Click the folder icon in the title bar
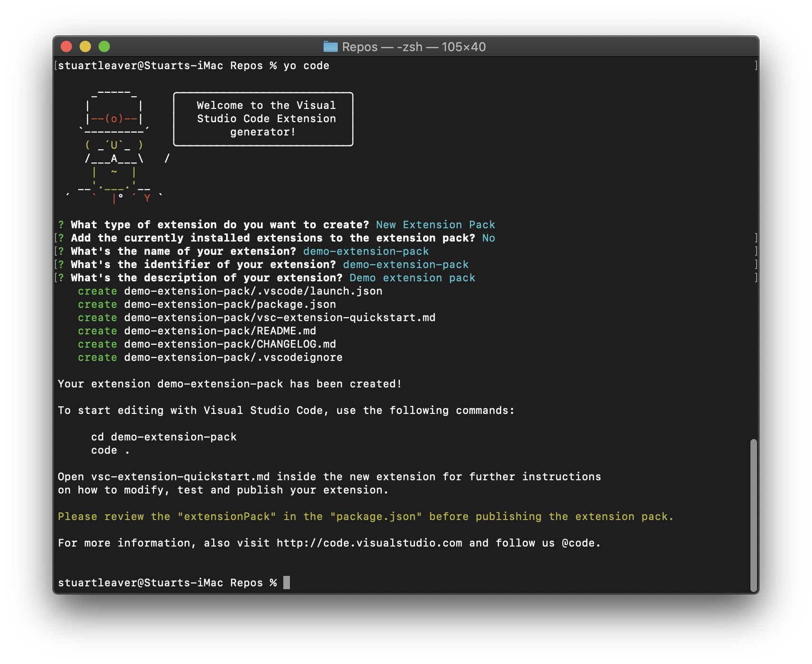The image size is (812, 664). [330, 47]
